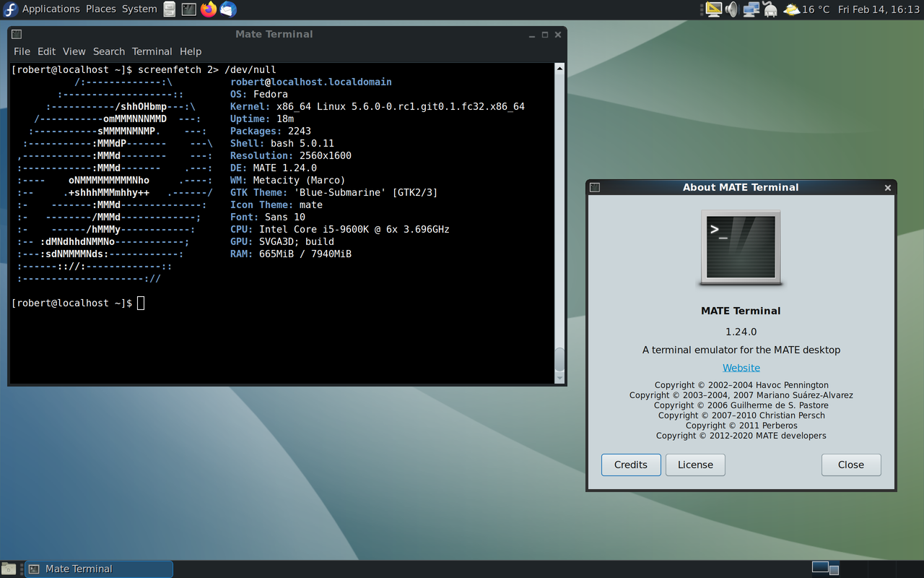Open the Website link

[x=741, y=368]
